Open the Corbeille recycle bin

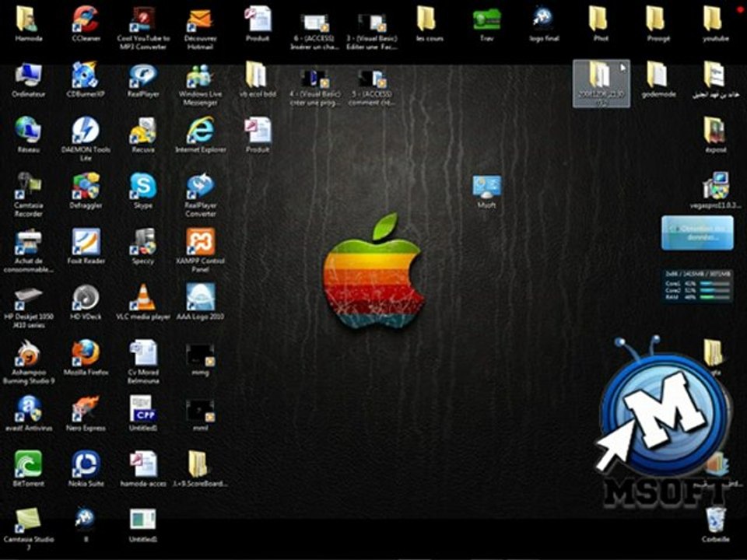pyautogui.click(x=715, y=525)
